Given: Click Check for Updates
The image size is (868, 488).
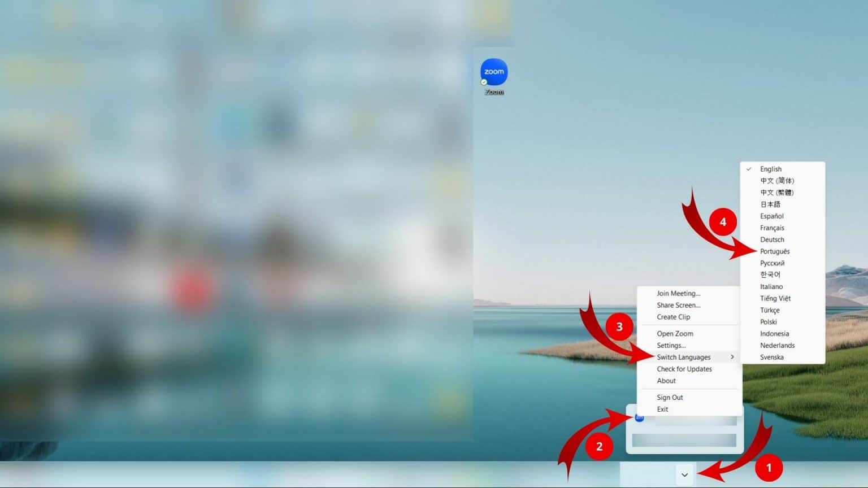Looking at the screenshot, I should click(x=684, y=369).
